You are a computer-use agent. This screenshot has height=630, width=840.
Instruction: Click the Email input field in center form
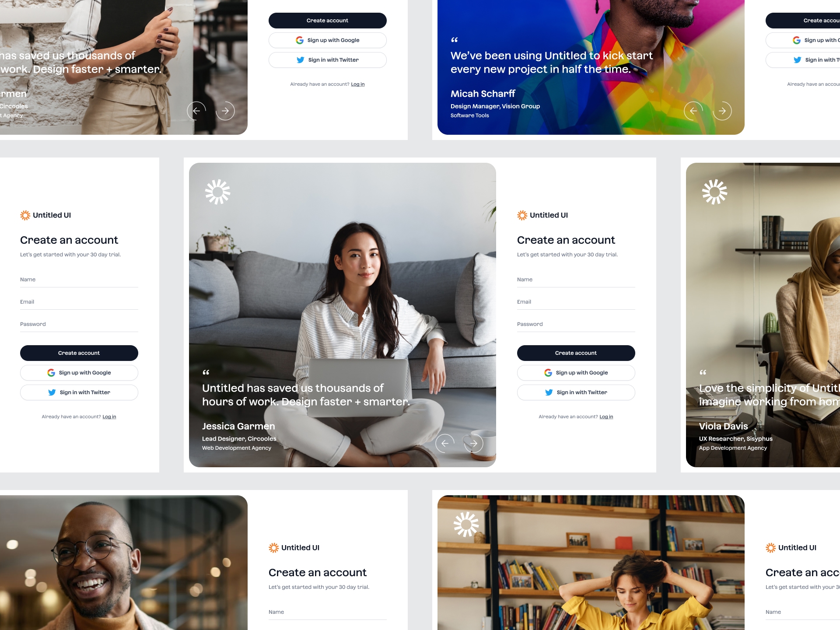pyautogui.click(x=575, y=302)
